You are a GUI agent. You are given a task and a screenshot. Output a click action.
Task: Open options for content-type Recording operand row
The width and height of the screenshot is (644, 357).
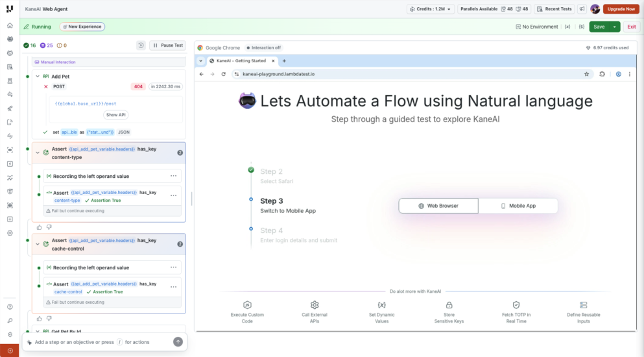(174, 176)
